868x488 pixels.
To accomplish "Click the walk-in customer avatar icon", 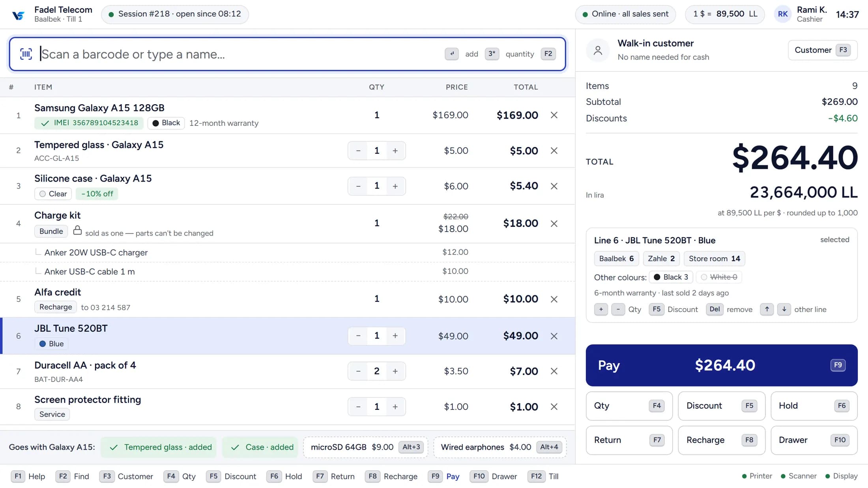I will (598, 50).
